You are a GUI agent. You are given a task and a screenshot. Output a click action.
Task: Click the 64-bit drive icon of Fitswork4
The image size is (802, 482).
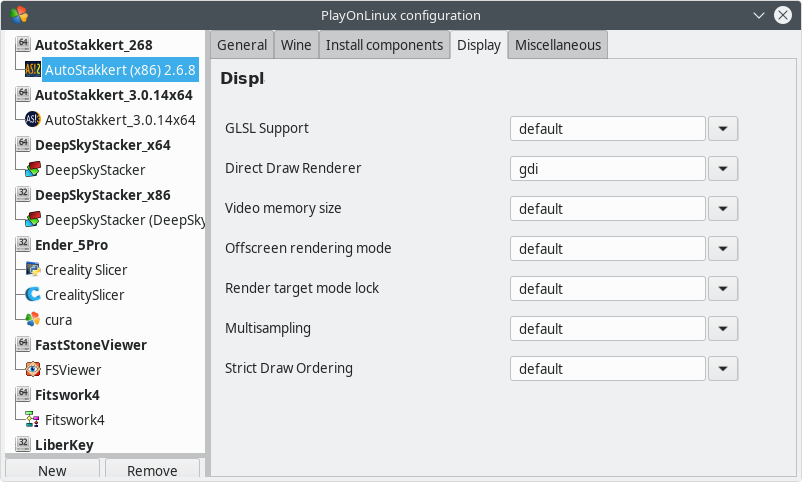click(23, 395)
